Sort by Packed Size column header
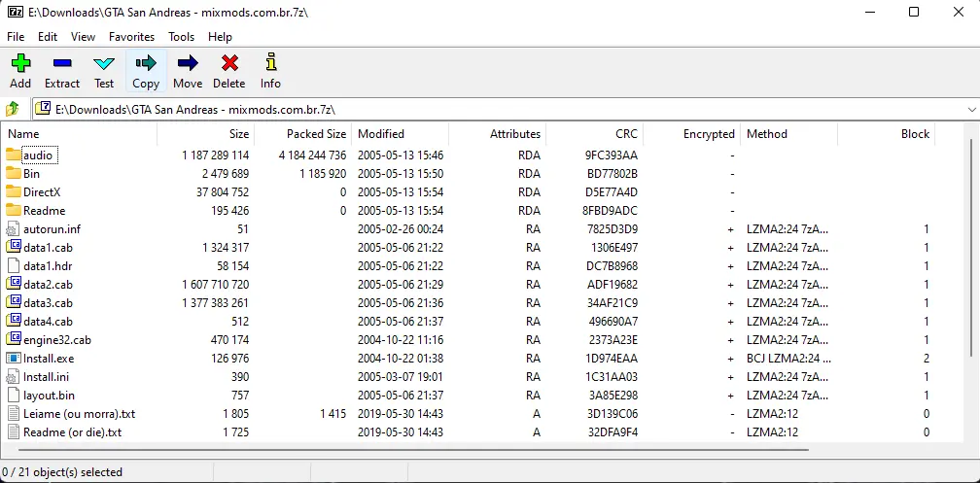 click(303, 134)
